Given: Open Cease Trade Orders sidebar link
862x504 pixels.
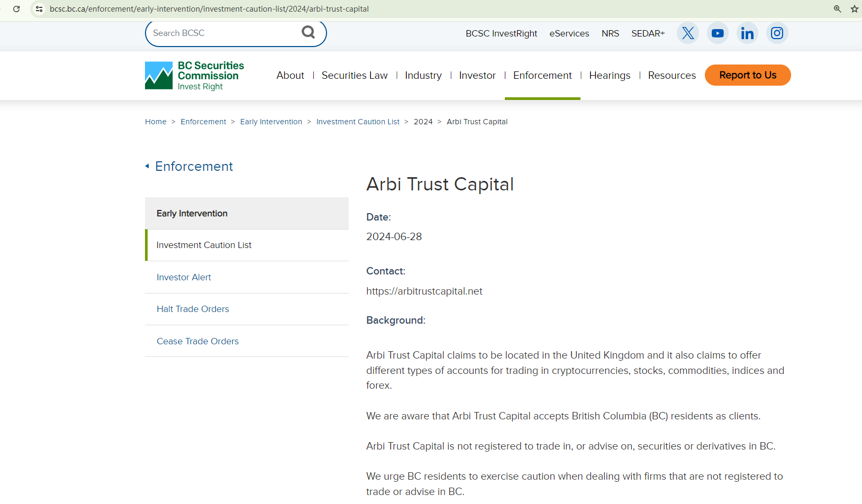Looking at the screenshot, I should [197, 341].
